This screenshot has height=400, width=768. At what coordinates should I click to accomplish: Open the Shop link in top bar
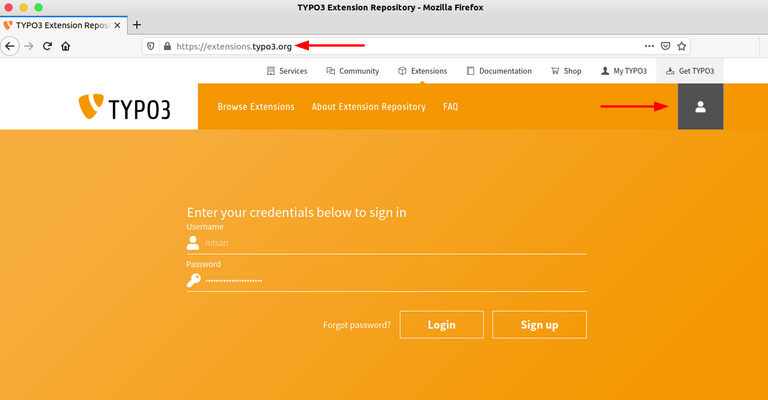click(566, 71)
